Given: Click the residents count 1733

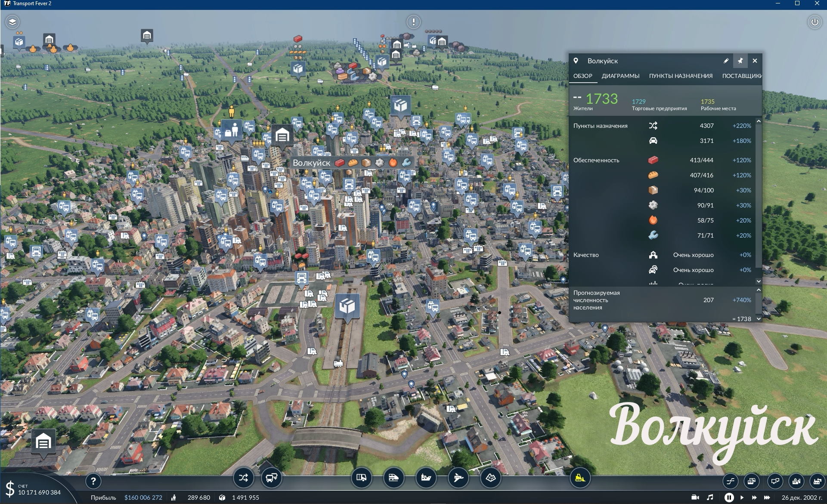Looking at the screenshot, I should [x=602, y=99].
